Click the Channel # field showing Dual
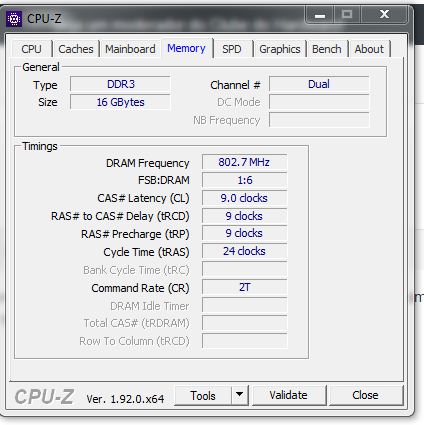The width and height of the screenshot is (424, 425). pos(319,84)
